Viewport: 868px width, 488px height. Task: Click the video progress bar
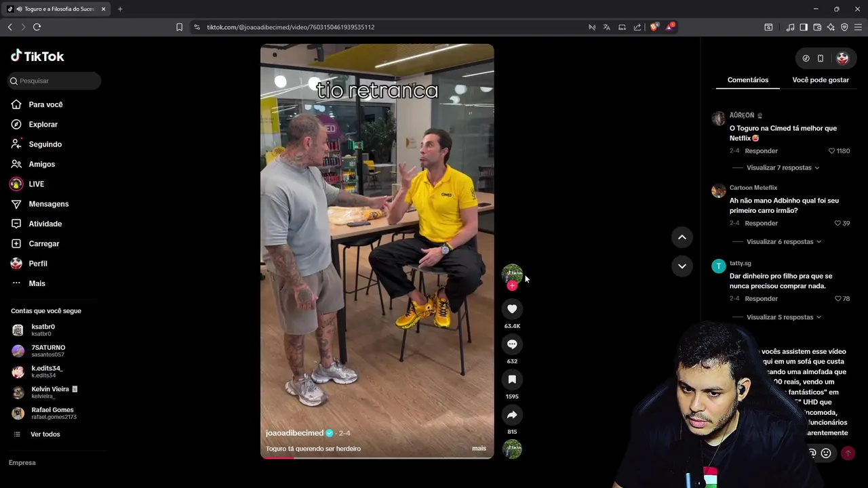(x=377, y=457)
